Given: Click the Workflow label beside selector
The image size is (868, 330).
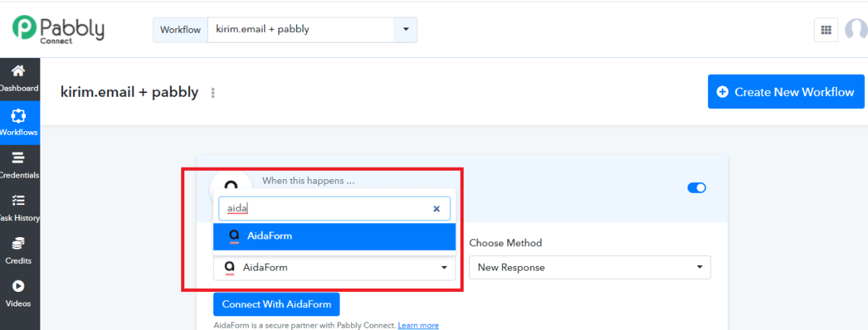Looking at the screenshot, I should 180,30.
